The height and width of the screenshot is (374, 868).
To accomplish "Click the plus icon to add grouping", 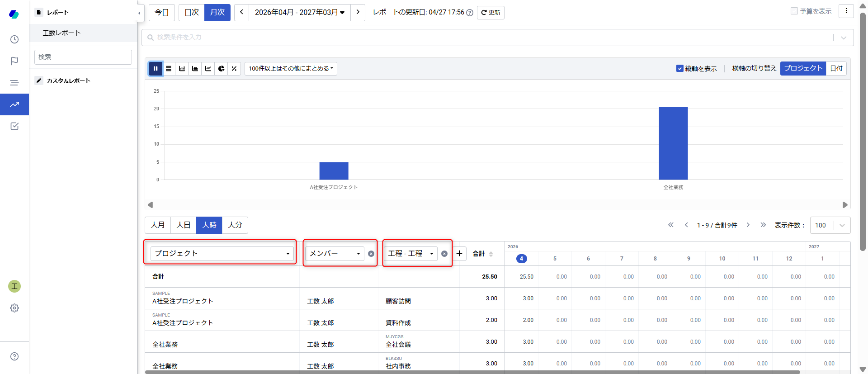I will coord(459,253).
